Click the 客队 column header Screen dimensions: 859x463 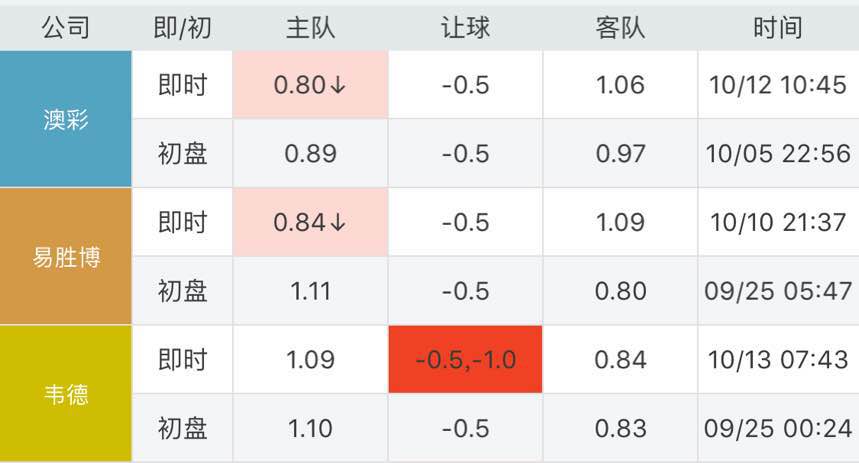point(620,27)
